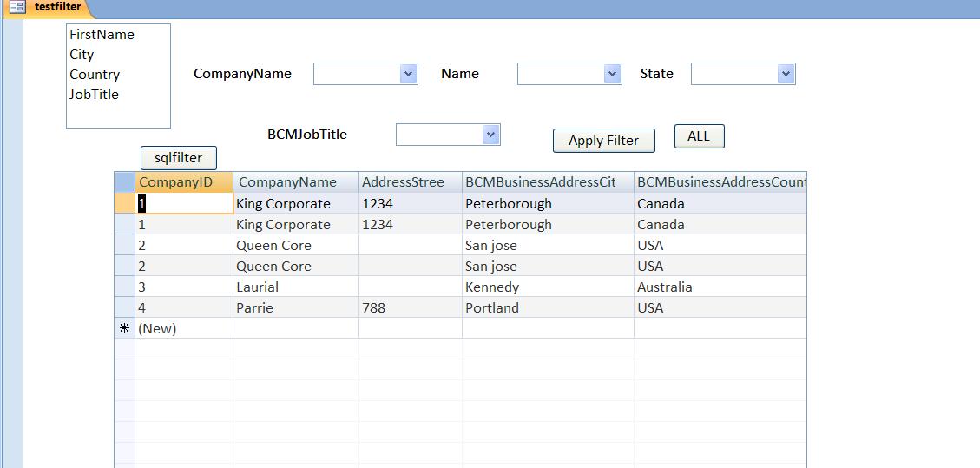980x468 pixels.
Task: Click the sqlfilter button
Action: click(179, 158)
